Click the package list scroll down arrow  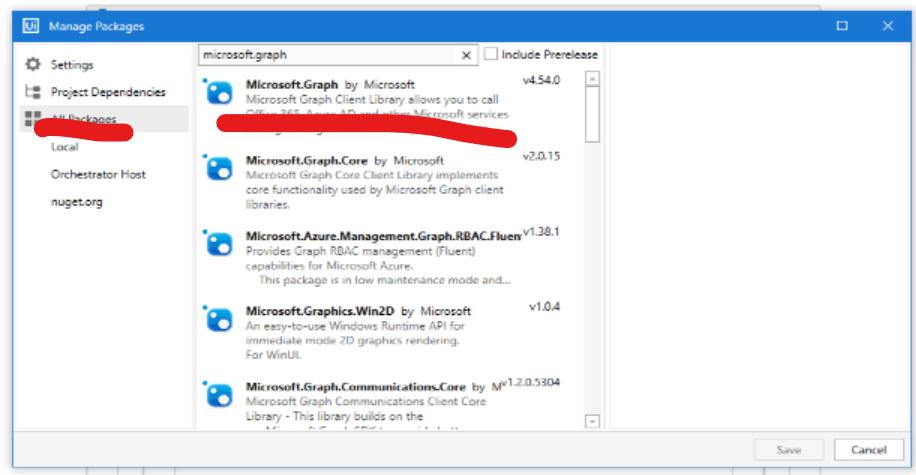click(x=592, y=421)
